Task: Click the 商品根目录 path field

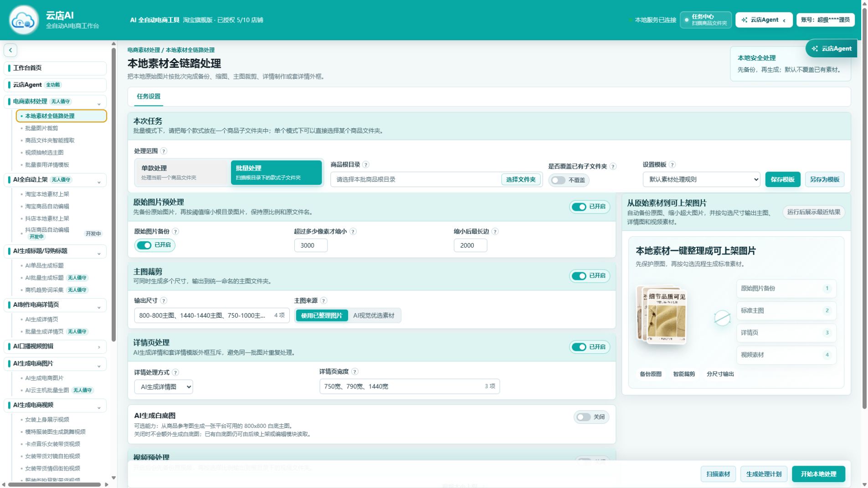Action: pos(416,180)
